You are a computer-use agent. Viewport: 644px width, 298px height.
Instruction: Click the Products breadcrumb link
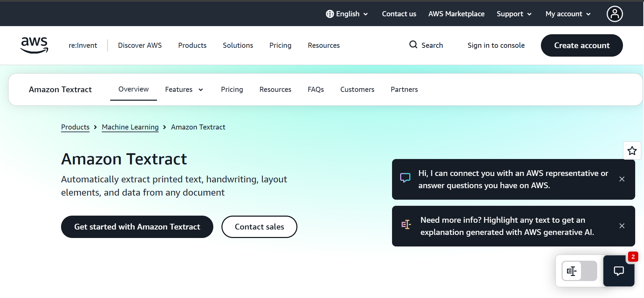(75, 127)
